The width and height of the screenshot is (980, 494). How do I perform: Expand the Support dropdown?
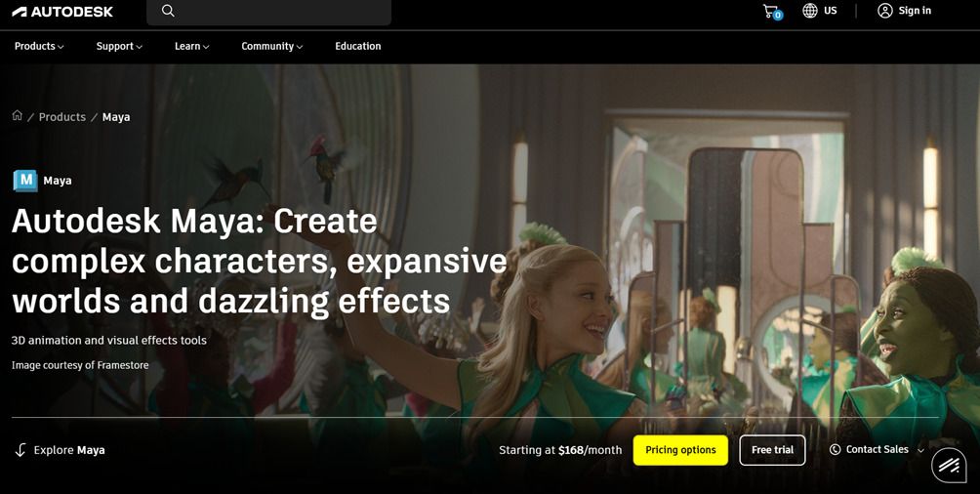(119, 46)
